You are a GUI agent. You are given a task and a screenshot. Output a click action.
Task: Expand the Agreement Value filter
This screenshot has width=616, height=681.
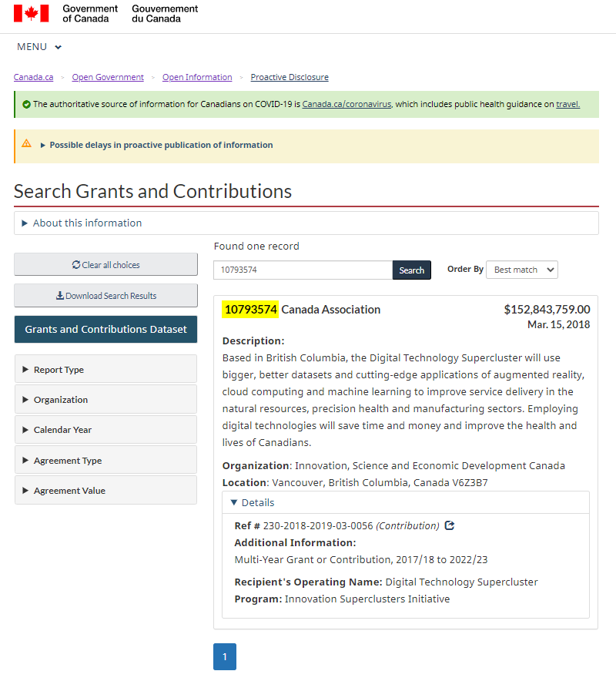pos(106,491)
